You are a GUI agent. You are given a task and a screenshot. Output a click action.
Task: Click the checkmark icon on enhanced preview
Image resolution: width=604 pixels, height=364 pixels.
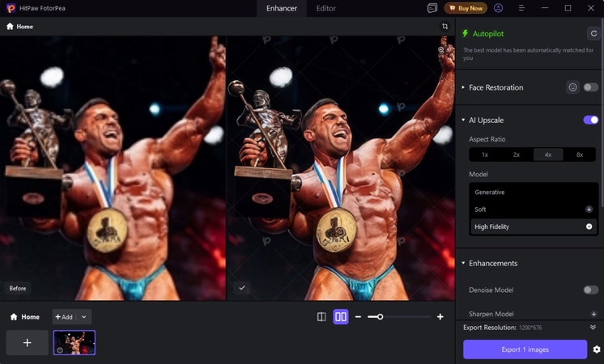242,288
